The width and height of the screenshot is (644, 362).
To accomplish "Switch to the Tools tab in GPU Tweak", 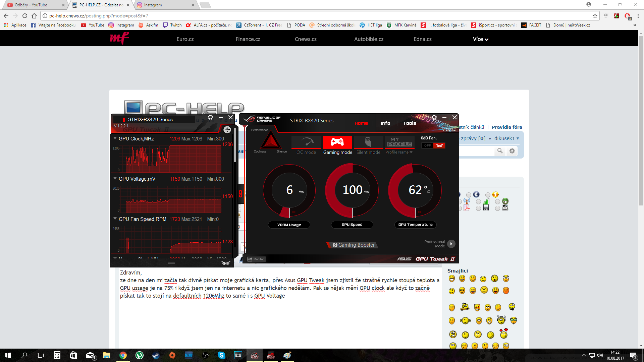I will (410, 123).
